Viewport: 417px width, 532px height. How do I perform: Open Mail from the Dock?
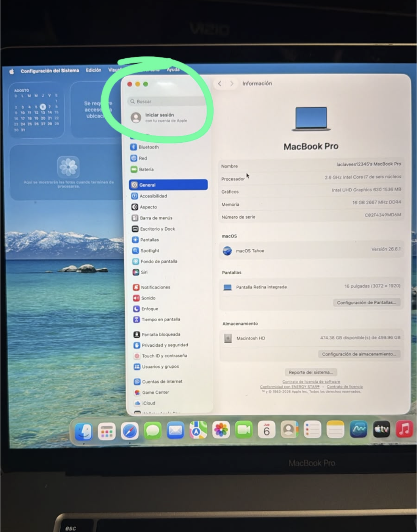click(x=175, y=431)
